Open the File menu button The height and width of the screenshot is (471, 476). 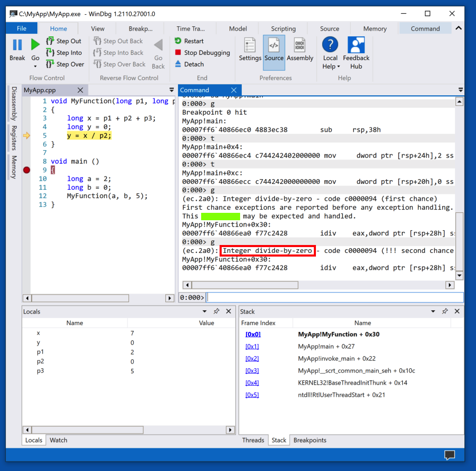point(22,28)
